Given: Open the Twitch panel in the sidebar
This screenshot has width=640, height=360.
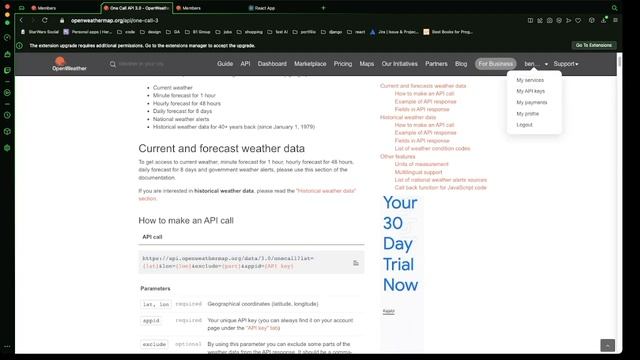Looking at the screenshot, I should 7,70.
